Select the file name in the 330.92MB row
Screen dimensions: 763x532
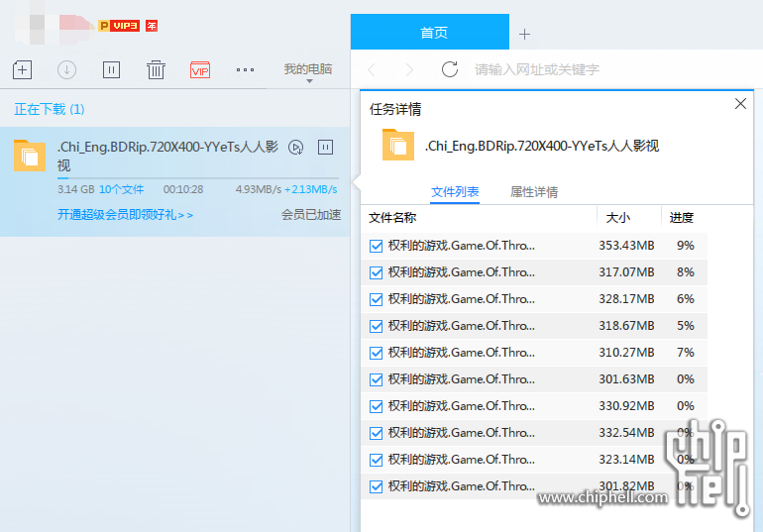[x=462, y=406]
